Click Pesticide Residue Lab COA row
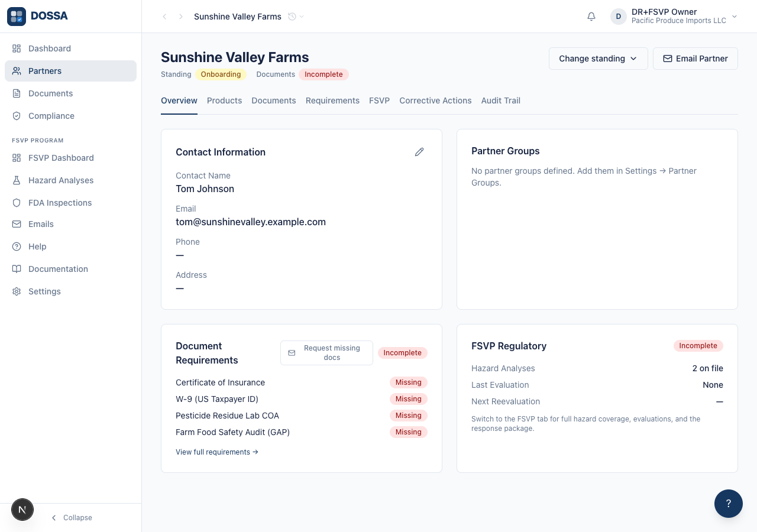757x532 pixels. (302, 416)
